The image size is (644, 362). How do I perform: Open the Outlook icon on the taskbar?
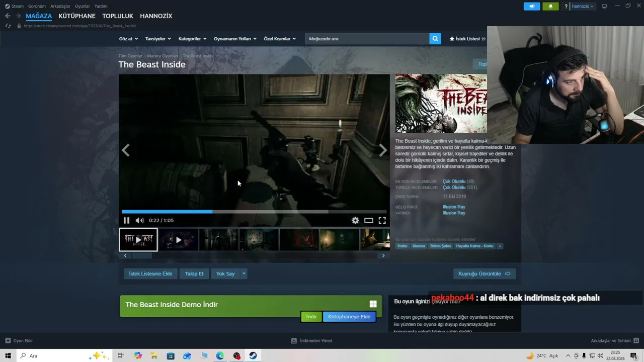click(187, 356)
